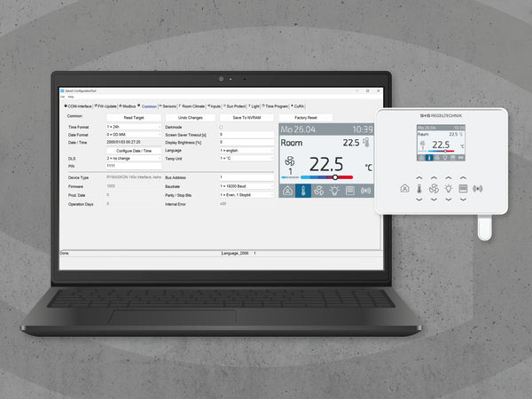Open the Baudrate dropdown
The height and width of the screenshot is (399, 532).
click(x=246, y=185)
